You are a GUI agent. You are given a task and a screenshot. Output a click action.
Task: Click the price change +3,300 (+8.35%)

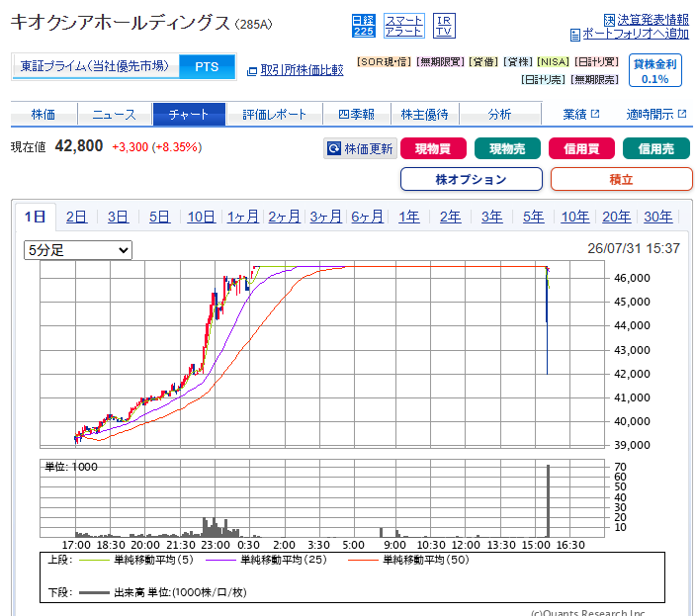click(157, 147)
